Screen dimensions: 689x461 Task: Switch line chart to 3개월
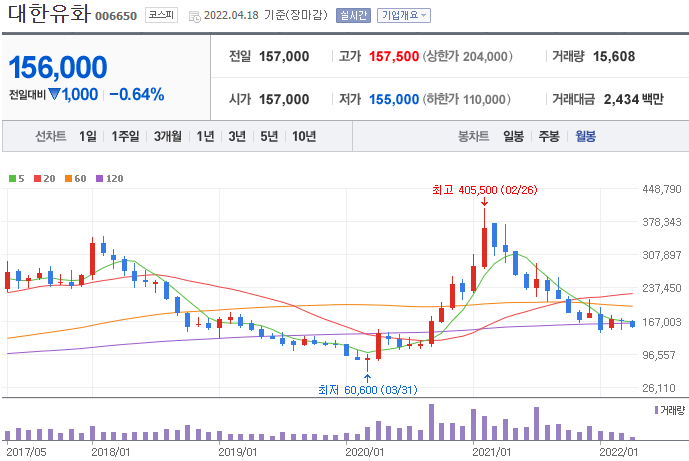(x=167, y=136)
